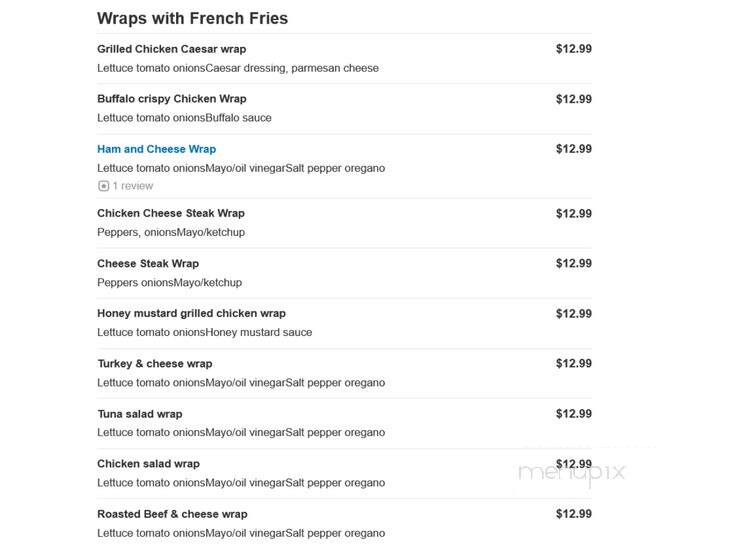751x555 pixels.
Task: Click the Turkey & cheese wrap title
Action: [155, 363]
